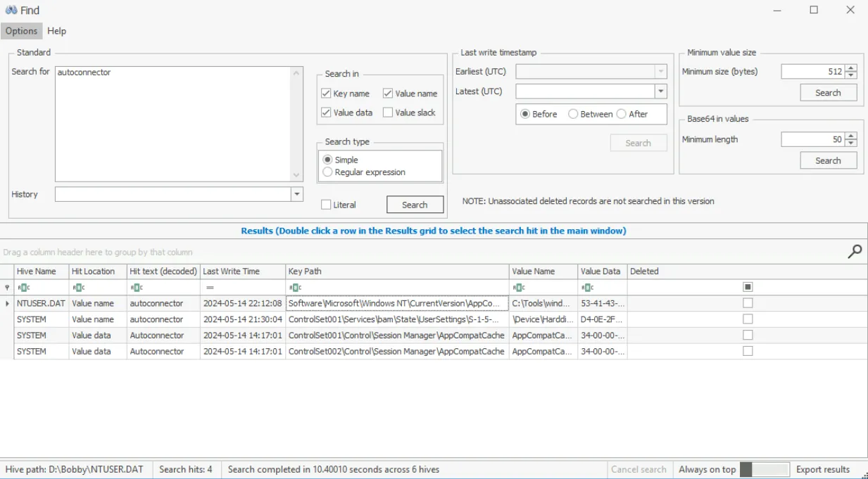Click the filter icon under Hive Name column

point(23,288)
